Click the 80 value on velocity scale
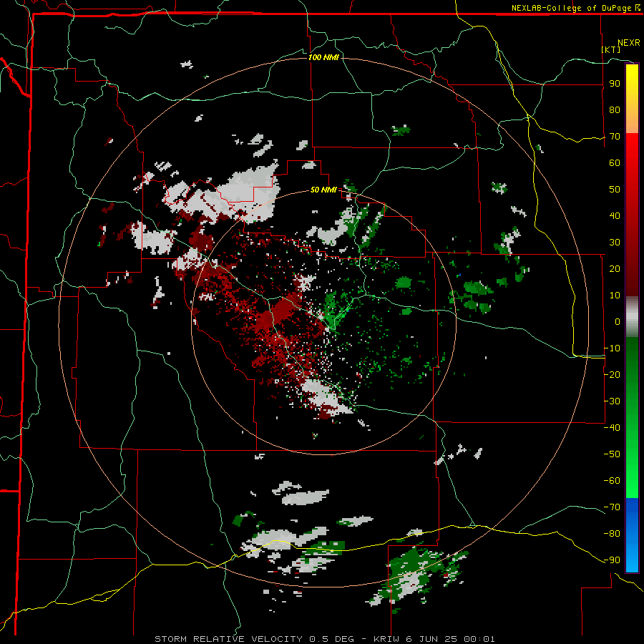 (615, 109)
